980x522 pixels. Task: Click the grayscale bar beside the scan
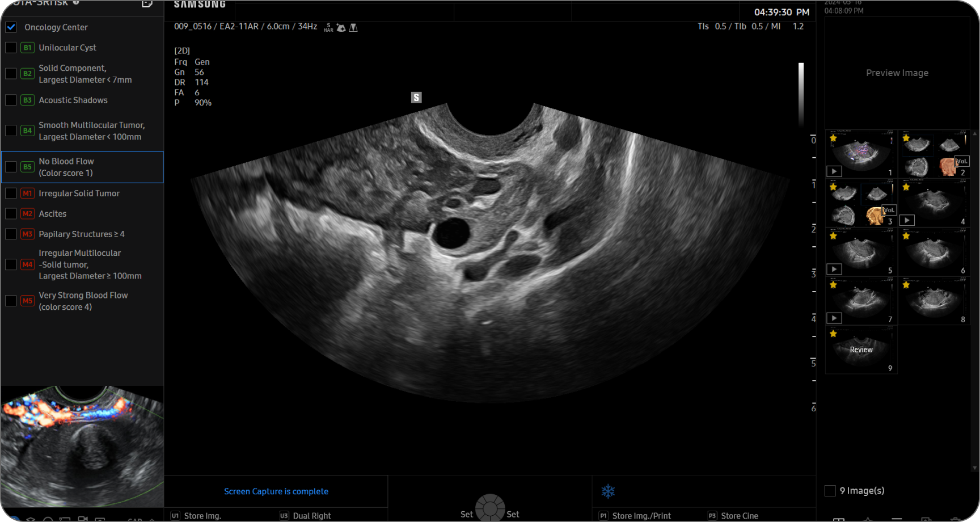pyautogui.click(x=801, y=94)
